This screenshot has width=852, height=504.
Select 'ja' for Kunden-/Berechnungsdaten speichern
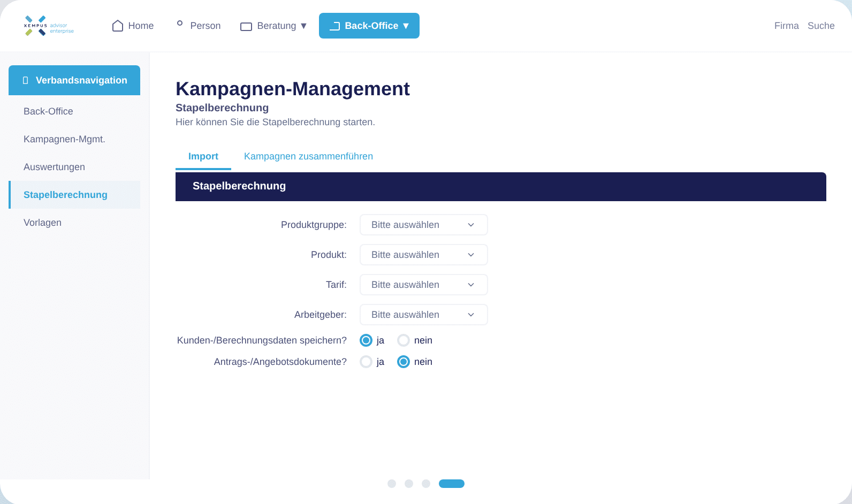tap(366, 340)
